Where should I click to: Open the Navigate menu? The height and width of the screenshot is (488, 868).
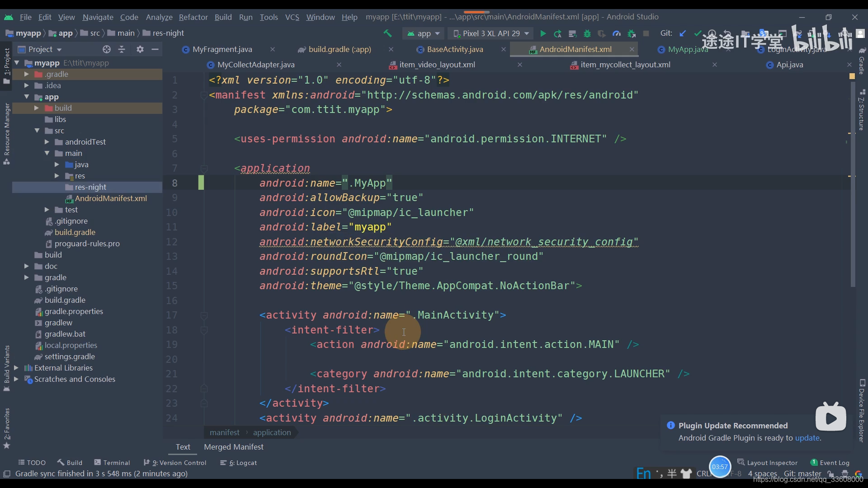[98, 17]
